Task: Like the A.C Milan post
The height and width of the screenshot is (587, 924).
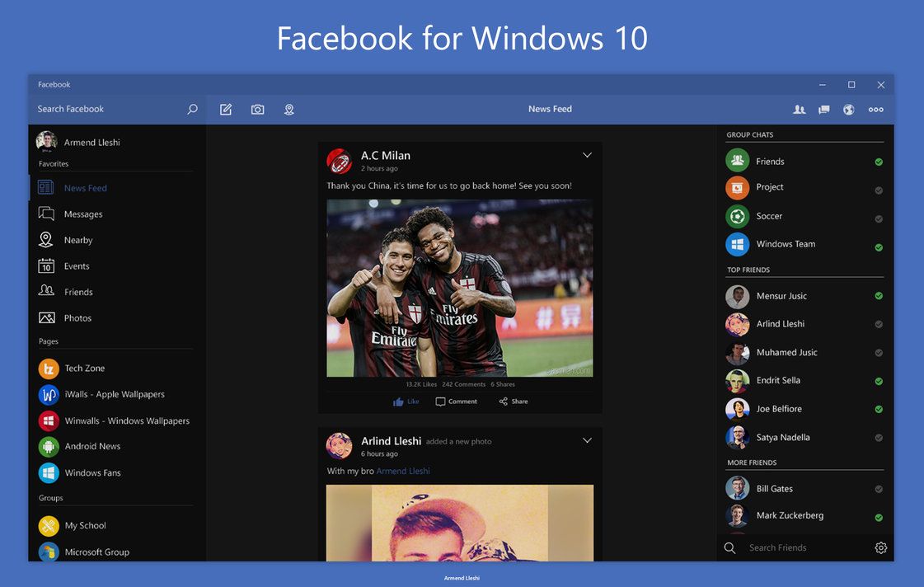Action: [x=405, y=401]
